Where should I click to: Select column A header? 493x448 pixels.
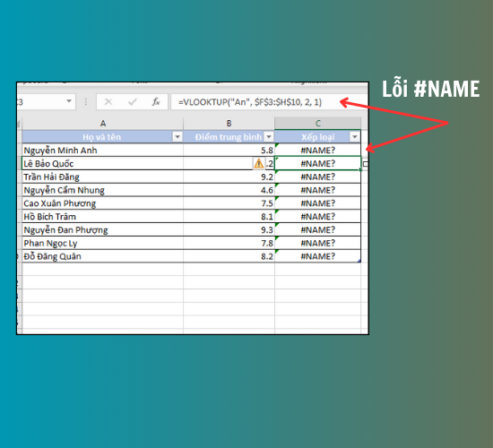(x=103, y=124)
